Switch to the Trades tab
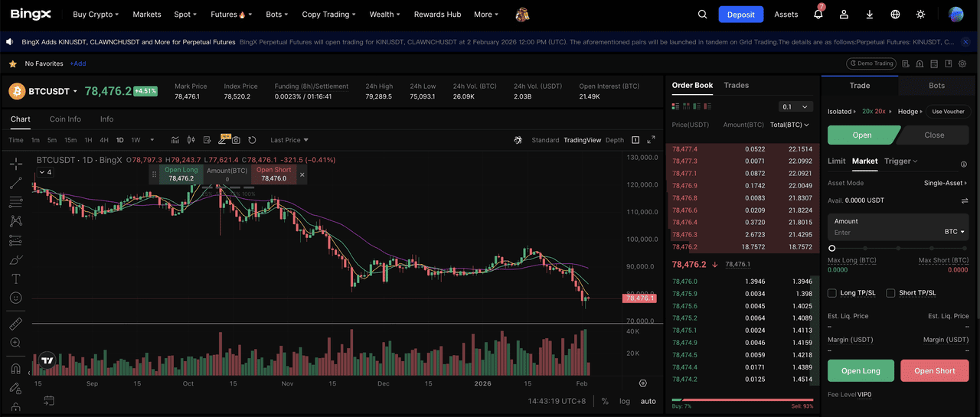 point(736,85)
